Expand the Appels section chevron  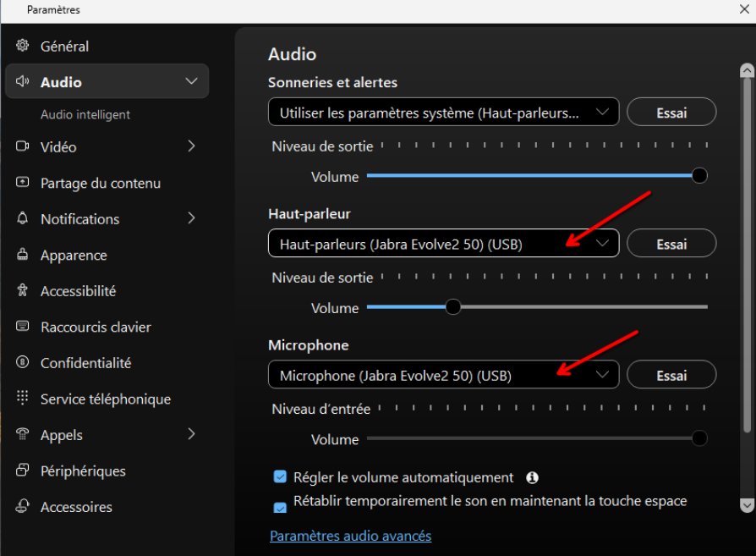click(x=191, y=434)
